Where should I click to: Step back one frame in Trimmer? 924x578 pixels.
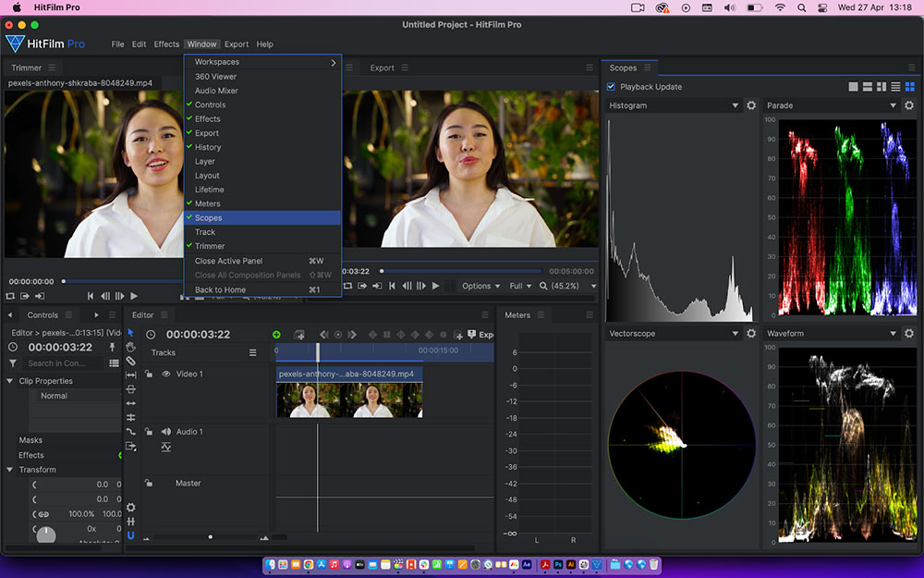tap(105, 296)
